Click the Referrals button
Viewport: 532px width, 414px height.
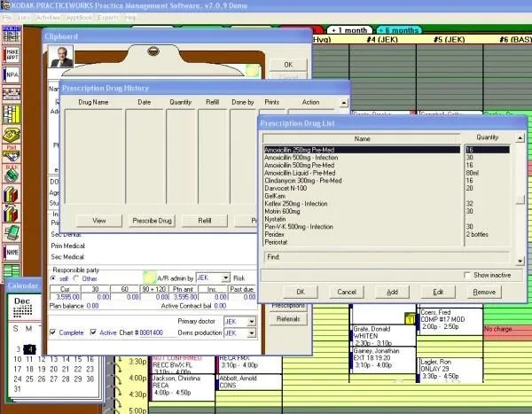tap(288, 319)
